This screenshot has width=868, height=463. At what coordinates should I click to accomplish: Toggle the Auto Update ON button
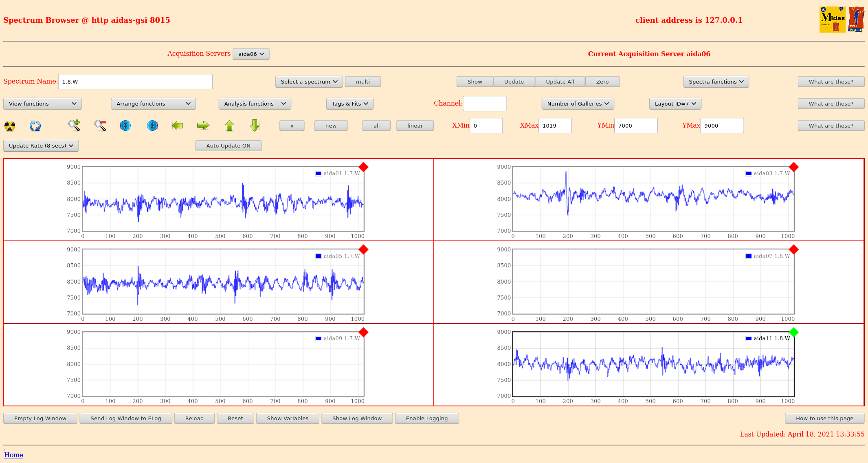(x=228, y=146)
